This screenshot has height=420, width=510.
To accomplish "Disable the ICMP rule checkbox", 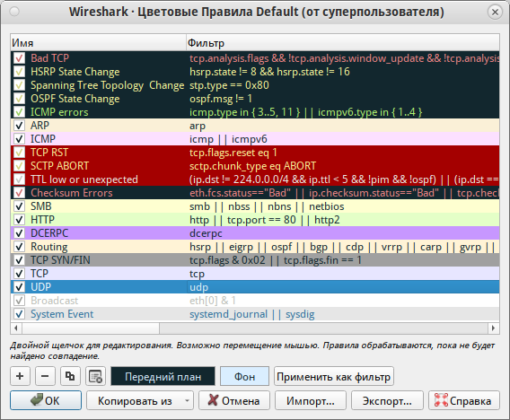I will (19, 139).
